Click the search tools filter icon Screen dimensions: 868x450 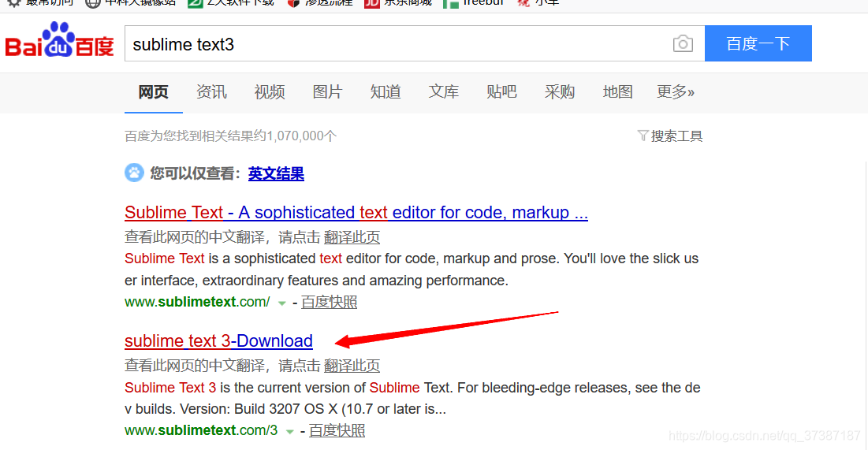(x=643, y=136)
